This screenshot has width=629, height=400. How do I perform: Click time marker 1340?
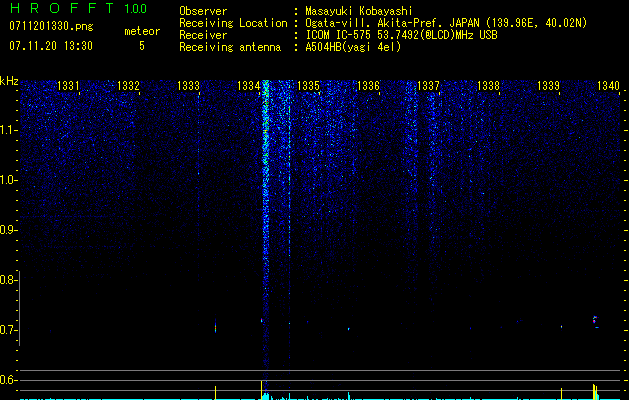608,86
